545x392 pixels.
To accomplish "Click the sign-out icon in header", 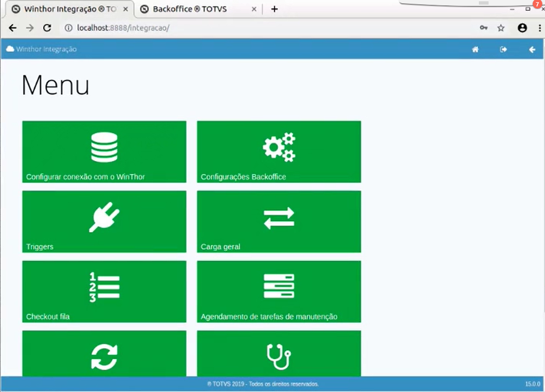I will pyautogui.click(x=503, y=49).
